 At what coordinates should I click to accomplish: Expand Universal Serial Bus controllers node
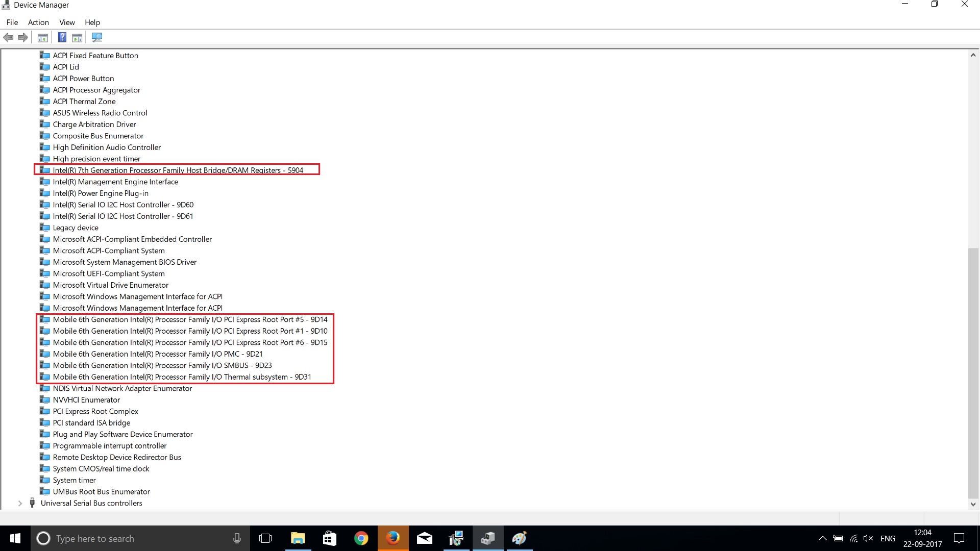click(20, 503)
